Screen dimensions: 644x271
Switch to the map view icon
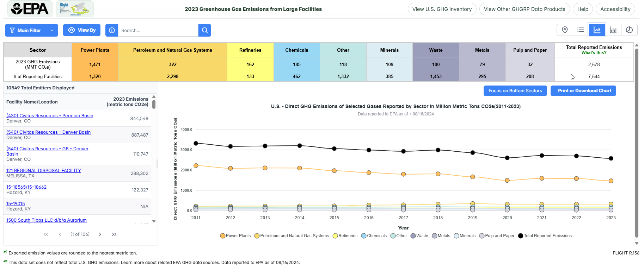[x=565, y=30]
